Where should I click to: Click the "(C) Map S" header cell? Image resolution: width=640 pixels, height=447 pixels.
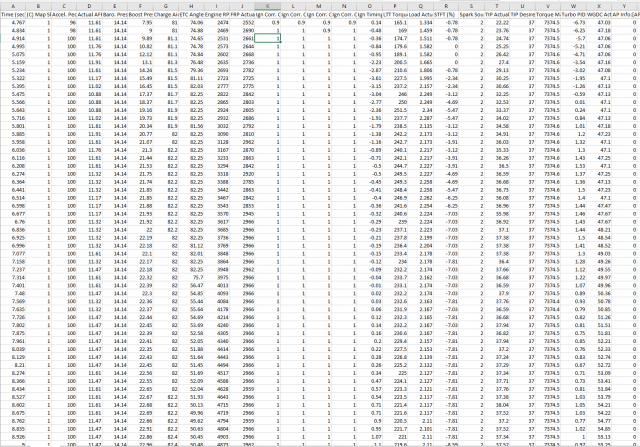pyautogui.click(x=38, y=14)
